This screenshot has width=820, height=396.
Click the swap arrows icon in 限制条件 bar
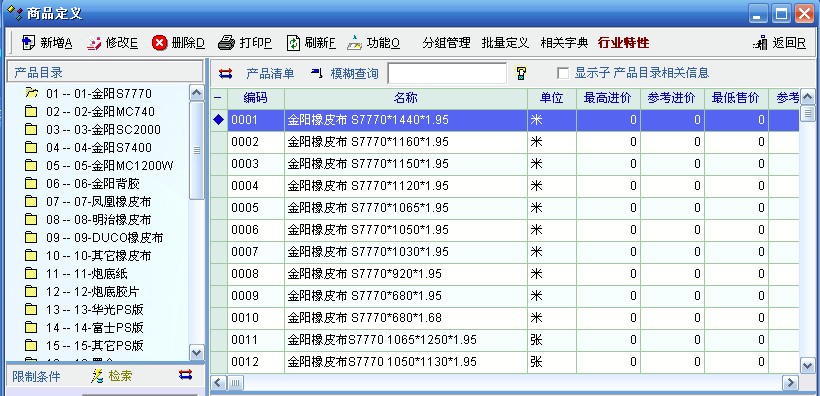(x=185, y=375)
